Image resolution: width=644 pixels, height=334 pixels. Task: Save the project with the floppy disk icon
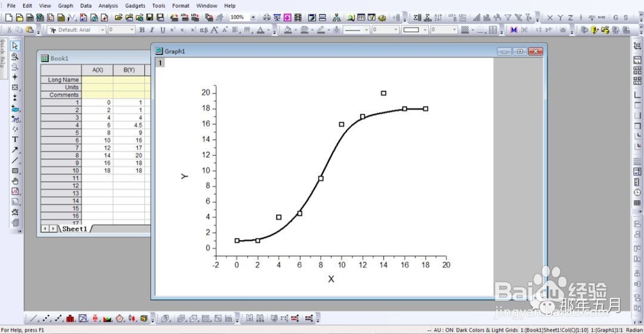click(150, 17)
